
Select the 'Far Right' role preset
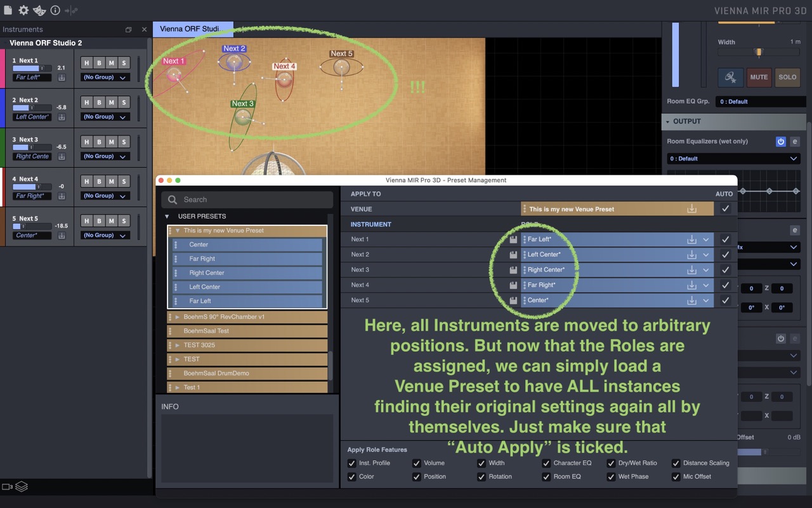click(x=247, y=259)
